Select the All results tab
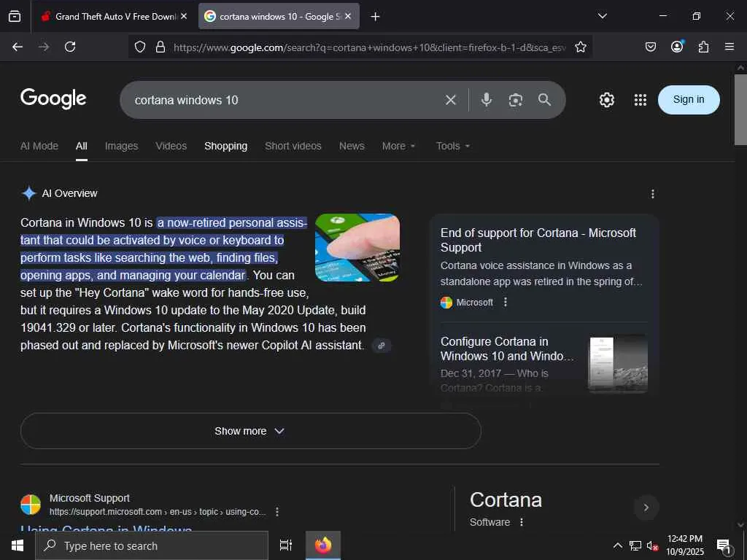 (82, 146)
